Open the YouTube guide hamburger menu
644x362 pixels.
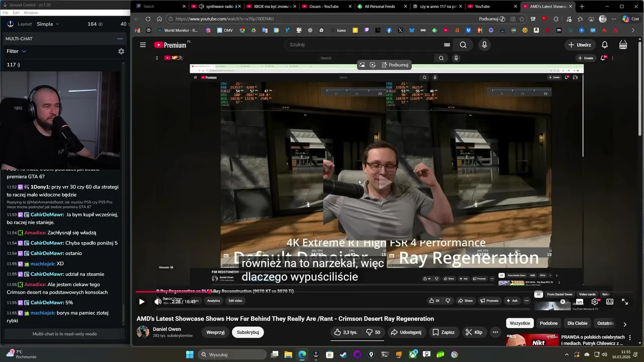coord(143,45)
